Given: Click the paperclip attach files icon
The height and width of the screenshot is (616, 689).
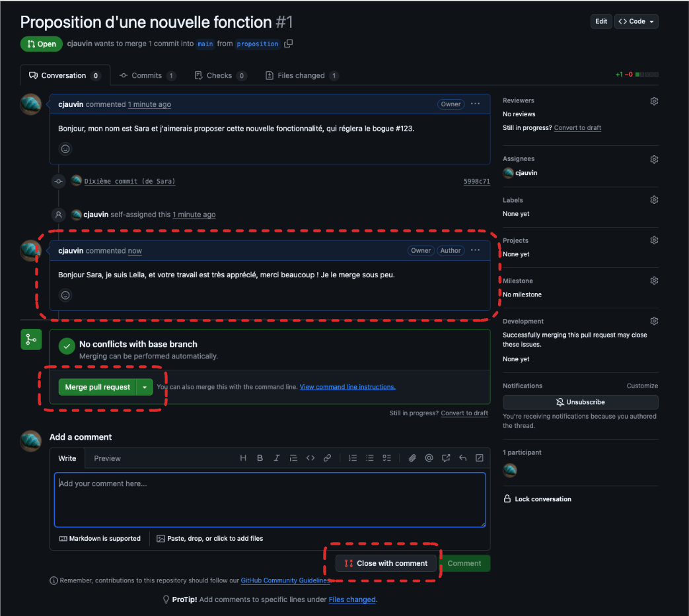Looking at the screenshot, I should click(x=412, y=458).
